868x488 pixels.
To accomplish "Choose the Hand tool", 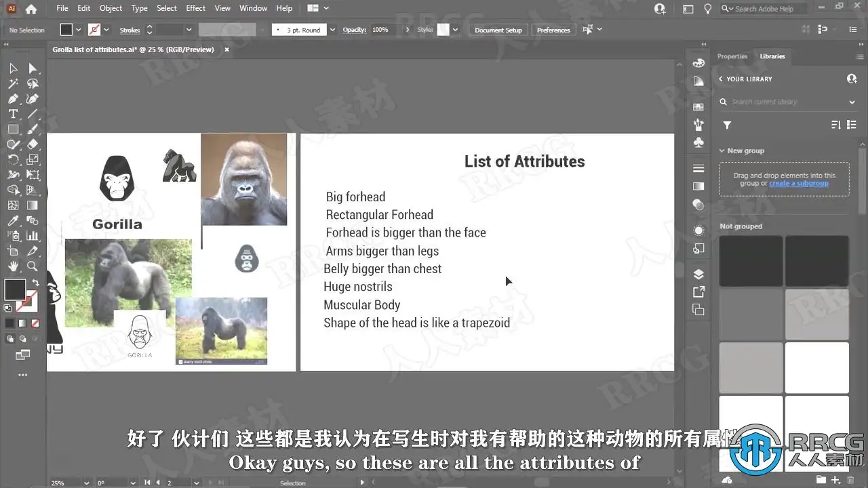I will pos(13,266).
